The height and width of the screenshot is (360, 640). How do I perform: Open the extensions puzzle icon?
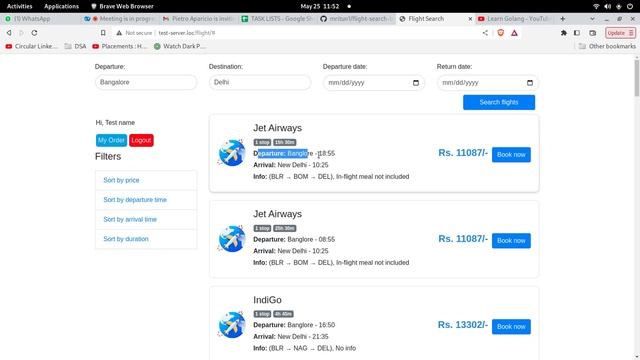564,33
